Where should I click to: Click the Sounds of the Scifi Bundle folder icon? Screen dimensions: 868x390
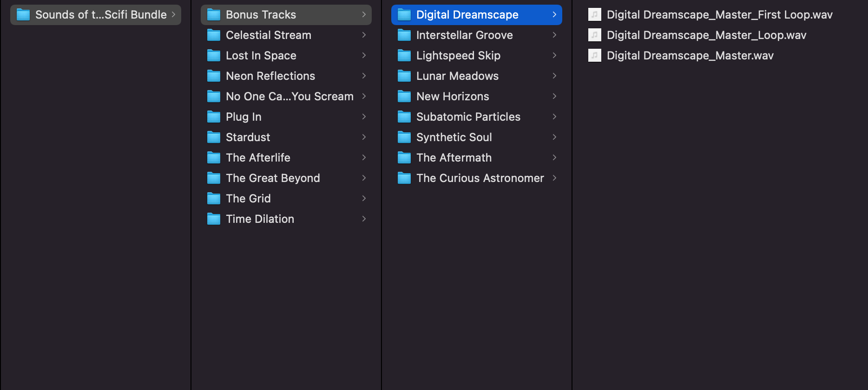tap(23, 15)
